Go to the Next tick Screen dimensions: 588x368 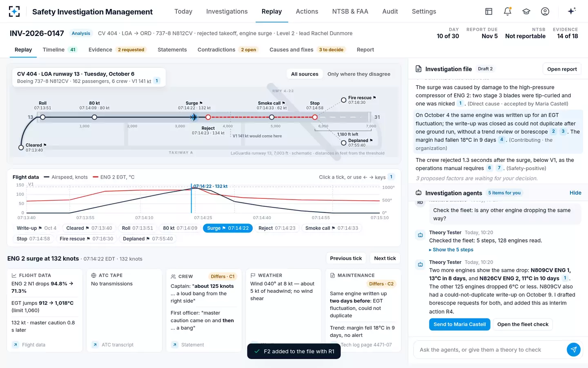coord(385,258)
